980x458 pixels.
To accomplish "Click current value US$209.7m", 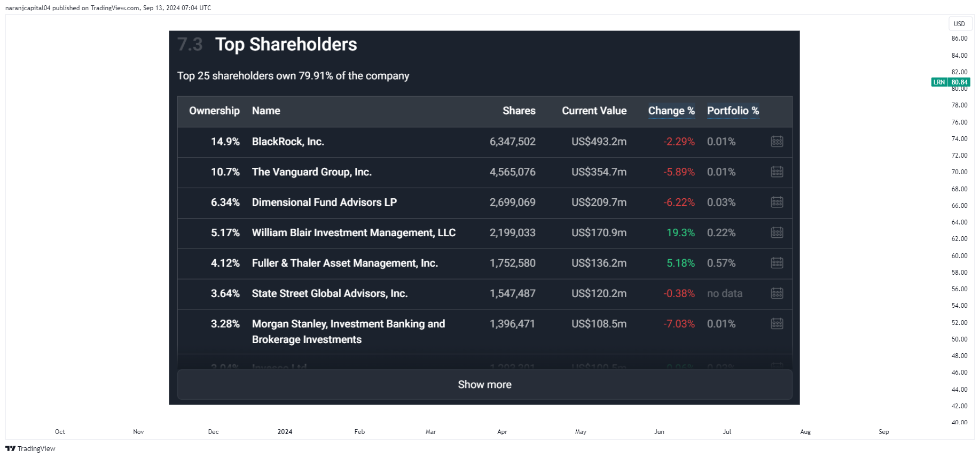I will 599,203.
